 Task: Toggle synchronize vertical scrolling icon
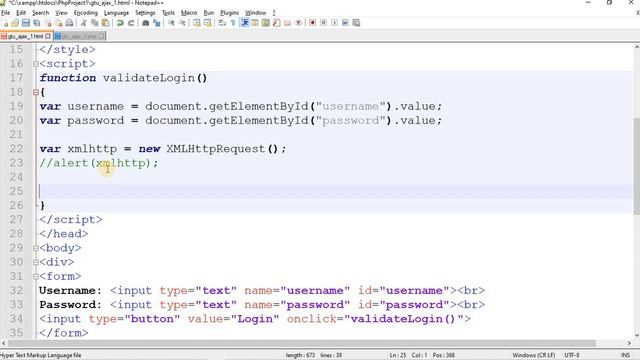pyautogui.click(x=197, y=23)
